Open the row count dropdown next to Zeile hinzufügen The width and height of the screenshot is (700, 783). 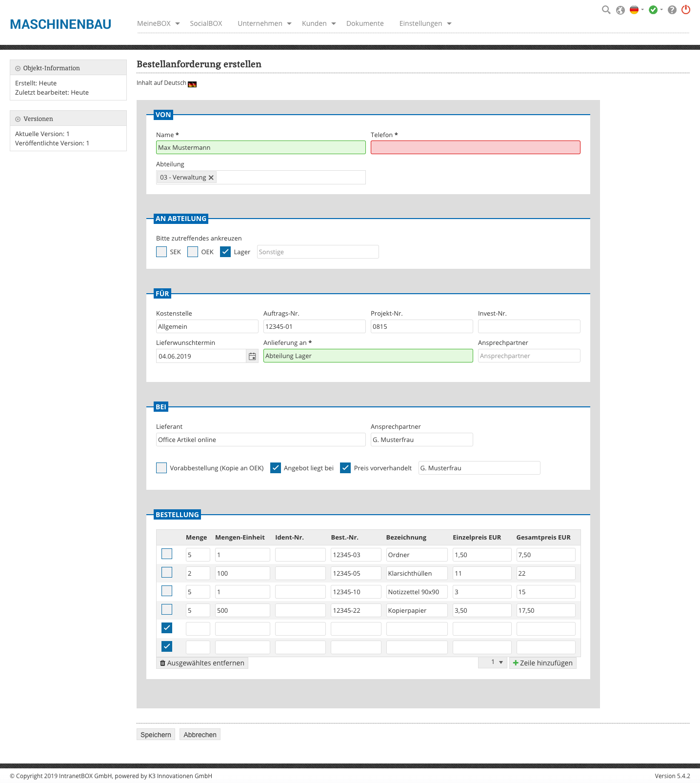pos(493,662)
